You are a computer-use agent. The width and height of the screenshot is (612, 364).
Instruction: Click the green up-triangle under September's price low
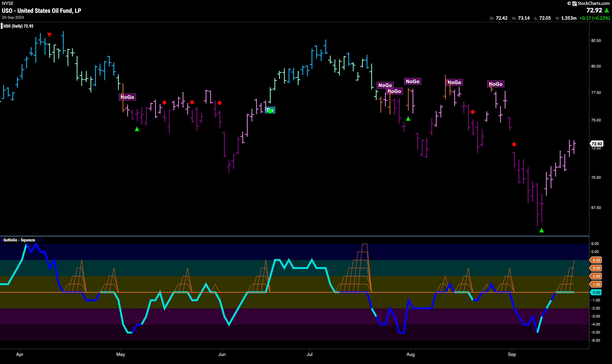pyautogui.click(x=542, y=230)
